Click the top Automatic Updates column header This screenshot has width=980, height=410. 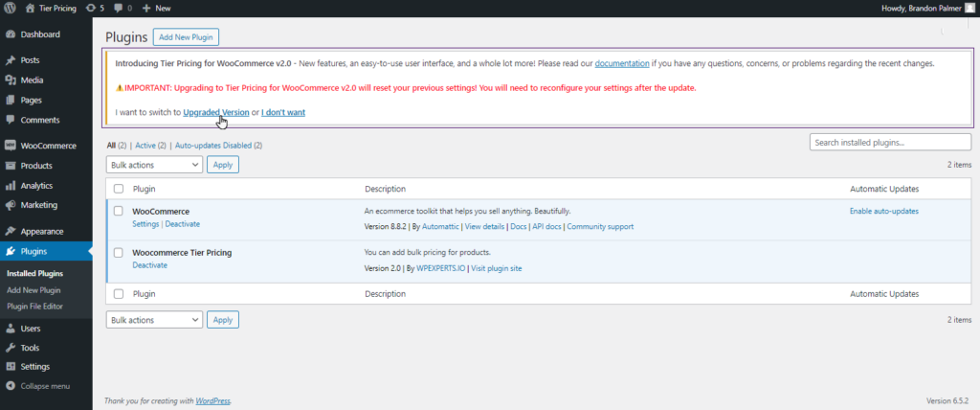point(884,189)
